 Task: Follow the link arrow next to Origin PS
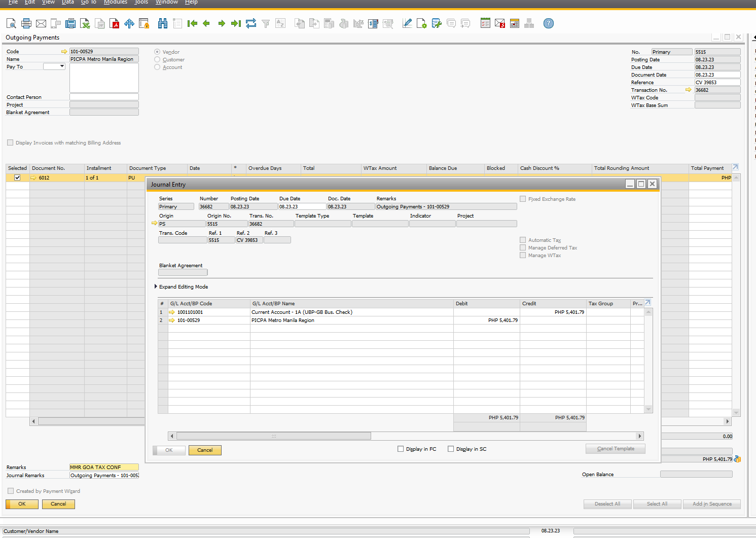click(155, 223)
